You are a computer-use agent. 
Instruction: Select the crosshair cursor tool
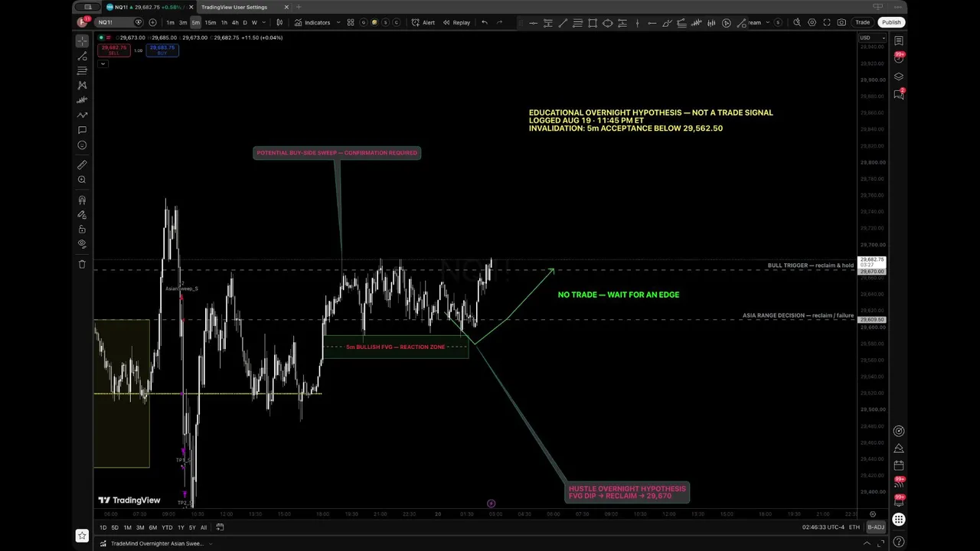coord(82,41)
